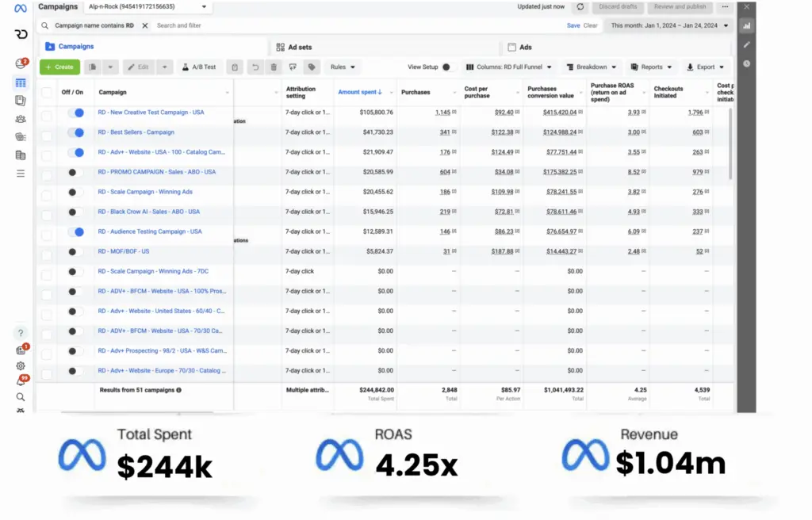Click the $105,800.76 amount spent cell
The height and width of the screenshot is (520, 812).
[376, 113]
